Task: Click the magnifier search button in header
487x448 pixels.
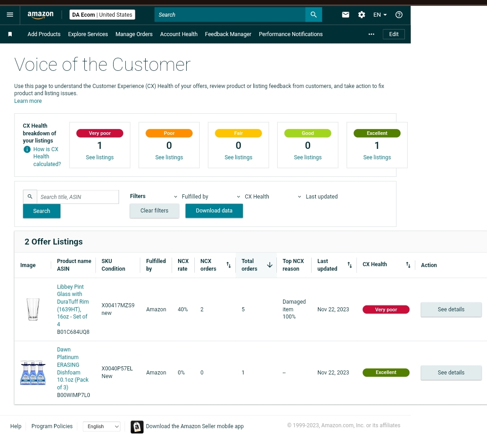Action: 313,14
